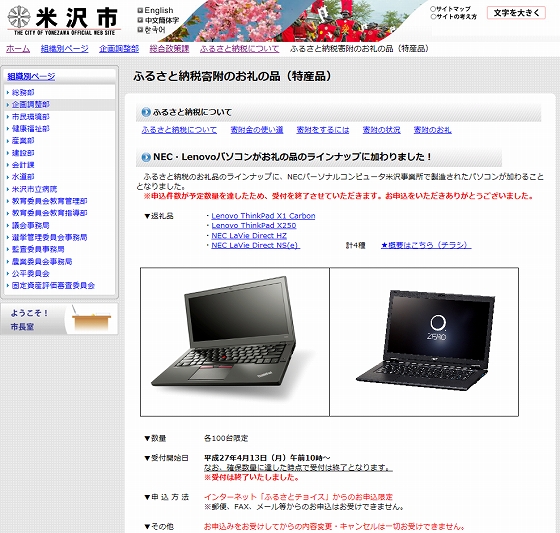Select 産業部 in sidebar
This screenshot has width=560, height=533.
click(23, 141)
